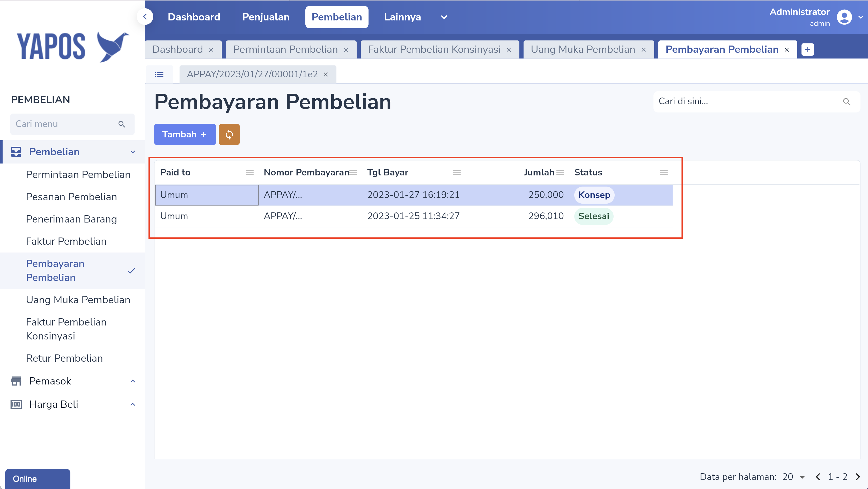Click the Online status button
The height and width of the screenshot is (489, 868).
[38, 479]
